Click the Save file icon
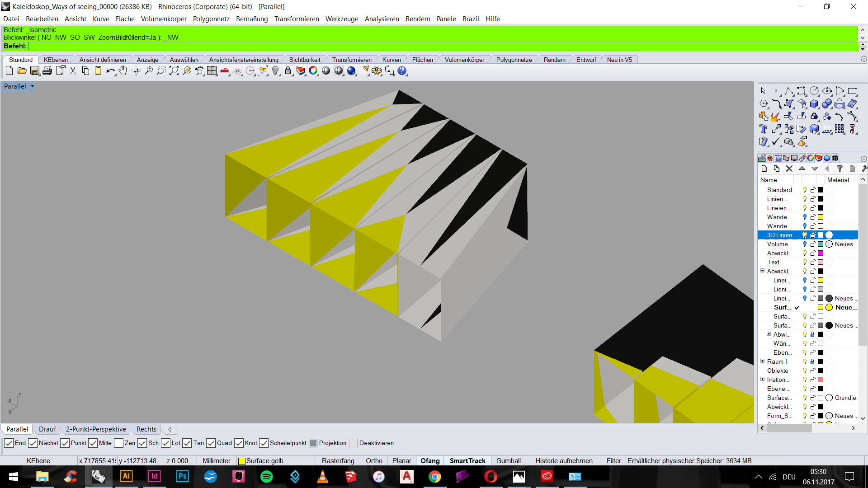The height and width of the screenshot is (488, 868). point(35,71)
